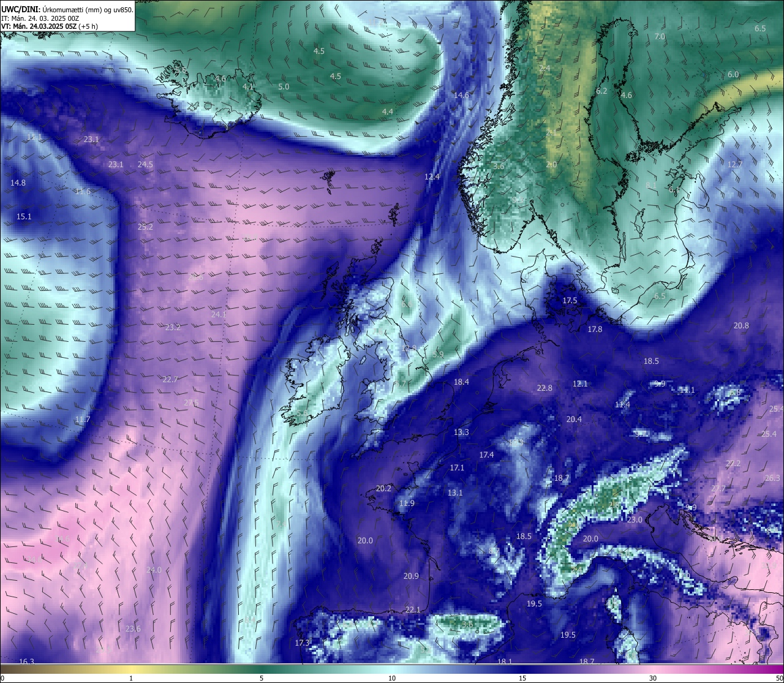Click the 0 label on the color scale
Viewport: 784px width, 683px height.
coord(2,678)
